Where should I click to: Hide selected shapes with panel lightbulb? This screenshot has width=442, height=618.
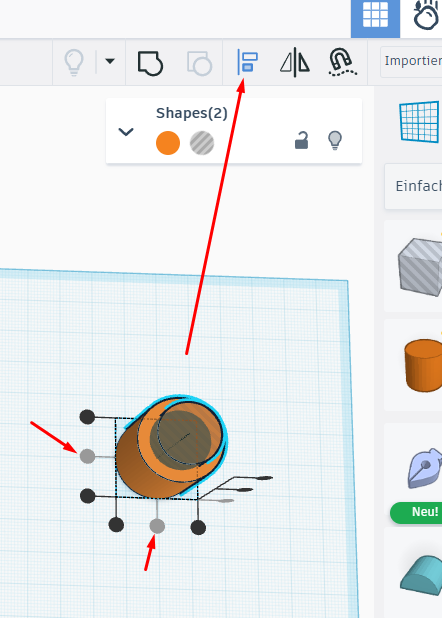pyautogui.click(x=335, y=141)
